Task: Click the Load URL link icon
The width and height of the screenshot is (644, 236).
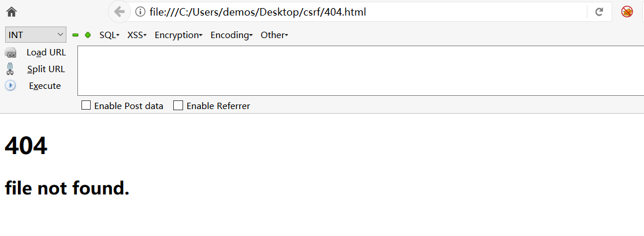Action: [10, 53]
